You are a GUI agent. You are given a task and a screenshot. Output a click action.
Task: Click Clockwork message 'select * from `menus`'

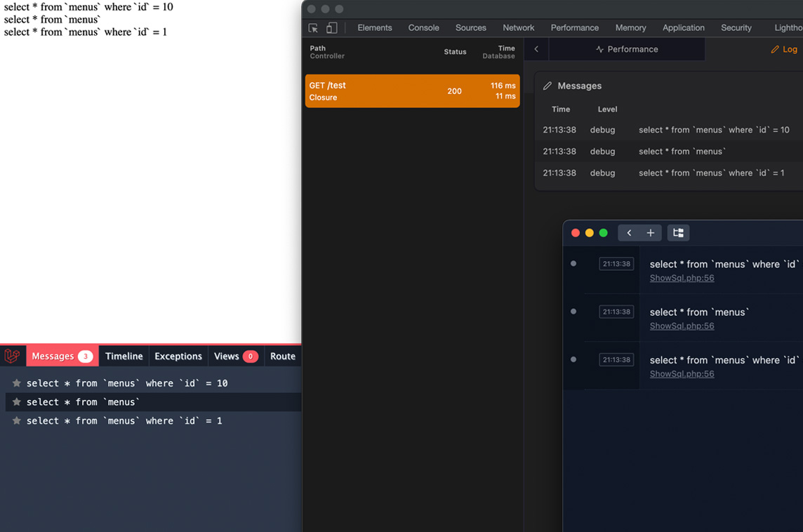tap(682, 152)
